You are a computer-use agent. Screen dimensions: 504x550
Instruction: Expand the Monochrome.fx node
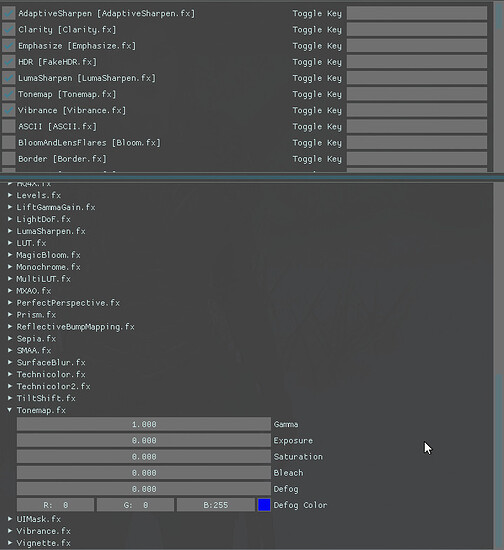(x=10, y=267)
